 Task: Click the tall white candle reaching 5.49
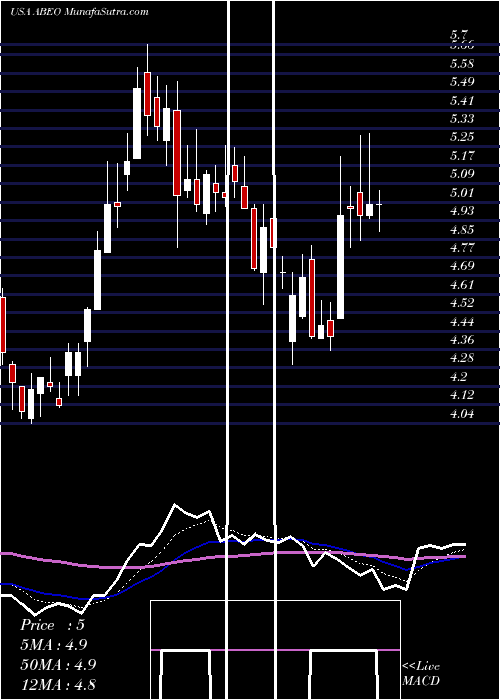pos(137,123)
